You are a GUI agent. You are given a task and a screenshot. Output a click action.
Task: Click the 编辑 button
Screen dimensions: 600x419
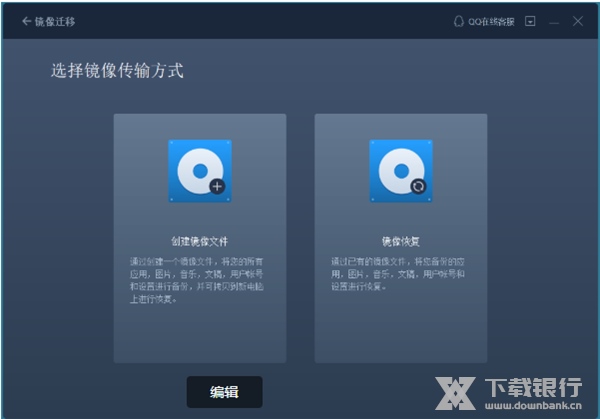coord(225,392)
